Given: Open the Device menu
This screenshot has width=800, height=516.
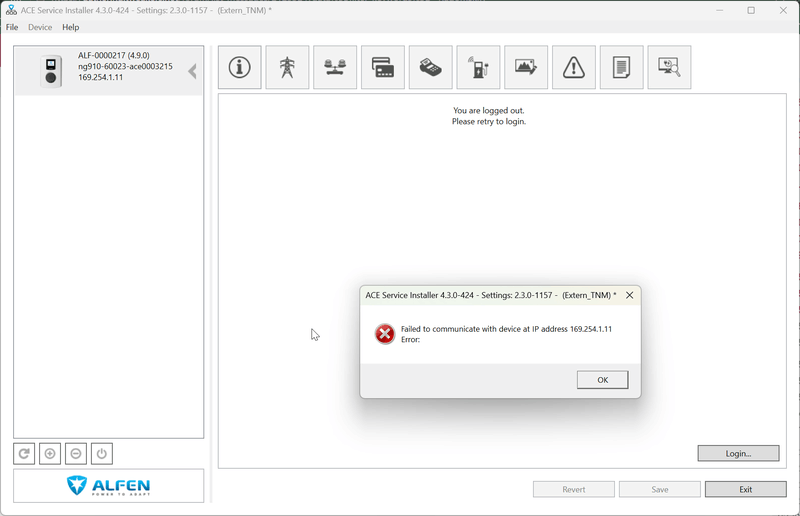Looking at the screenshot, I should click(40, 27).
